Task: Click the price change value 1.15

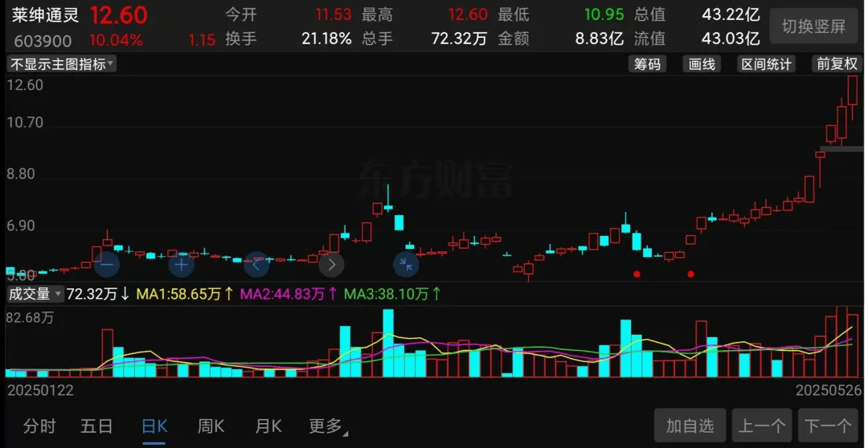Action: [202, 40]
